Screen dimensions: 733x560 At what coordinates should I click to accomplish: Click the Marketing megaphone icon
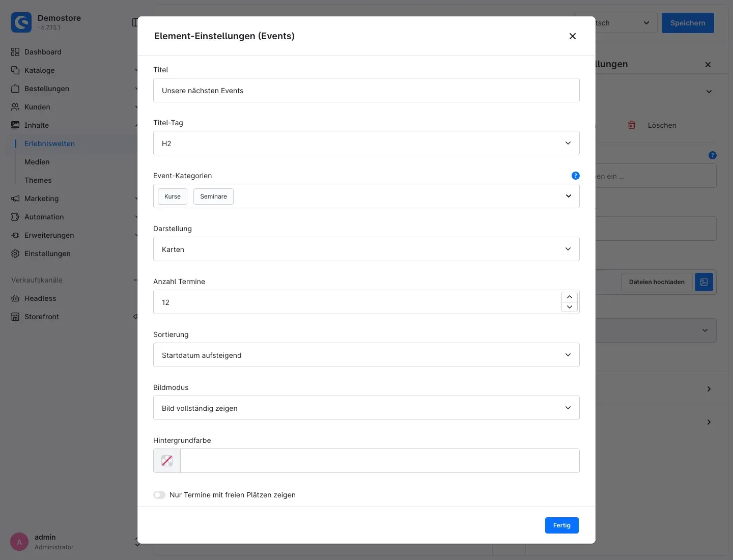pos(15,199)
